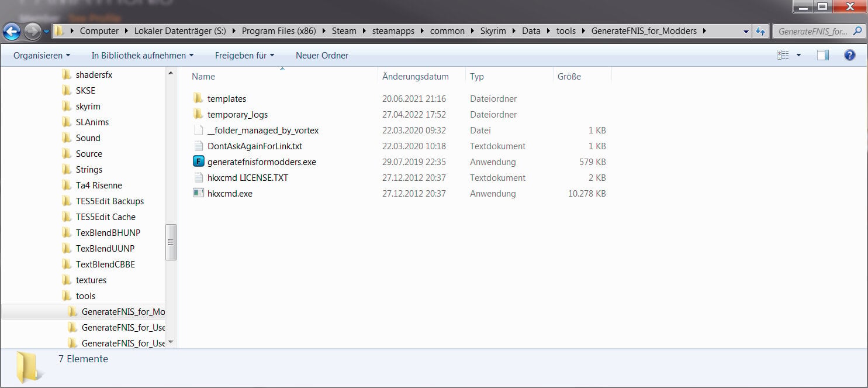
Task: Select the textures folder in sidebar
Action: [x=84, y=280]
